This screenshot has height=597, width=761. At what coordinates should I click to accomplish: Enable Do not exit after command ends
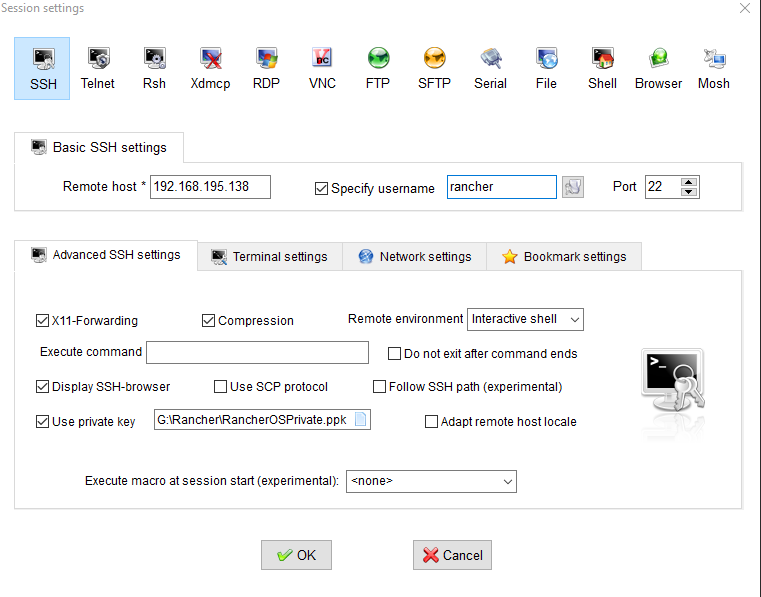[x=394, y=353]
